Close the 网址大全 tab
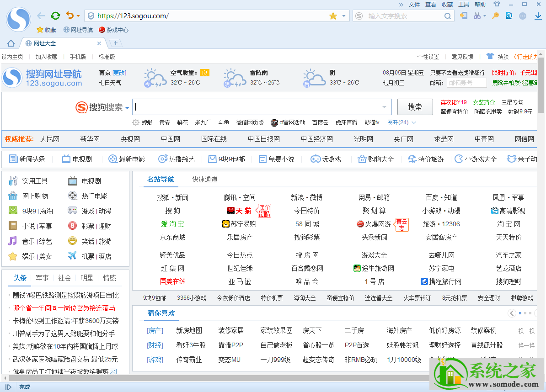 click(99, 43)
